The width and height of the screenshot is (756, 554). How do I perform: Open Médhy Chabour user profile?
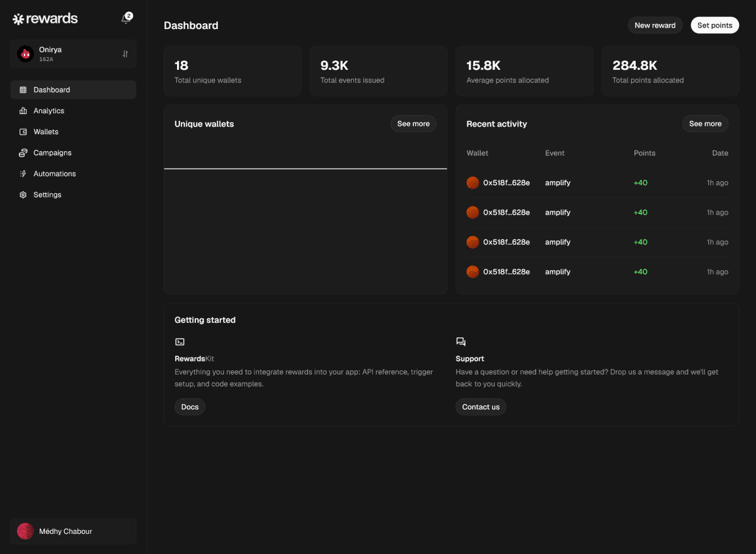tap(73, 531)
